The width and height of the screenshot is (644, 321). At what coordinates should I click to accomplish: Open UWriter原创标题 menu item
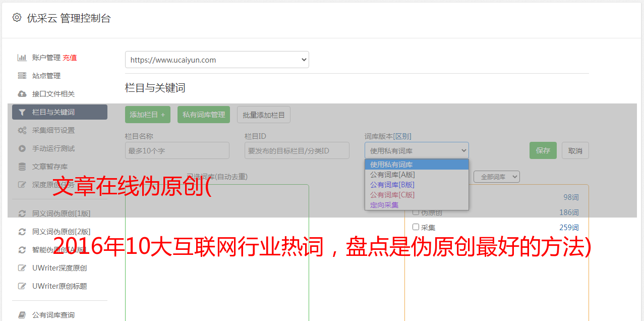point(60,286)
